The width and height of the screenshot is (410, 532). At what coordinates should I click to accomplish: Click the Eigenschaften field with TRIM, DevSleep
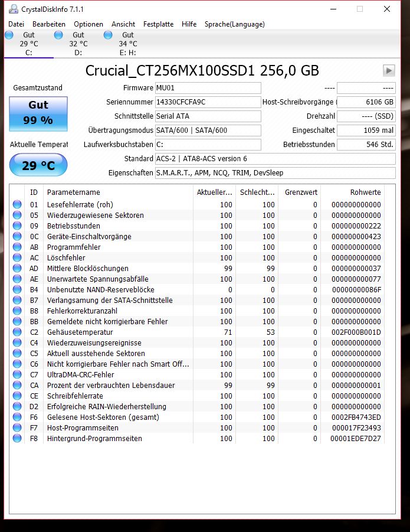tap(275, 172)
